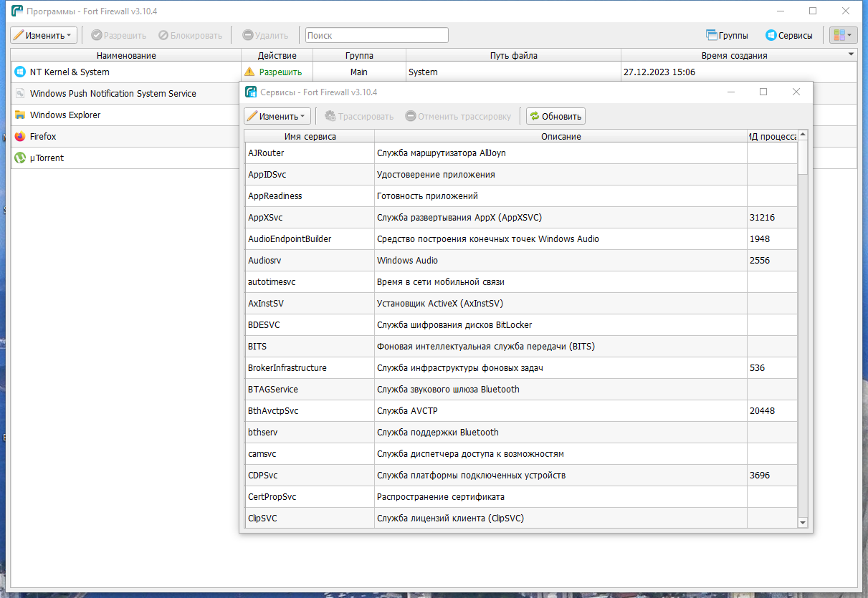Select Windows Push Notification System Service row

pyautogui.click(x=126, y=93)
